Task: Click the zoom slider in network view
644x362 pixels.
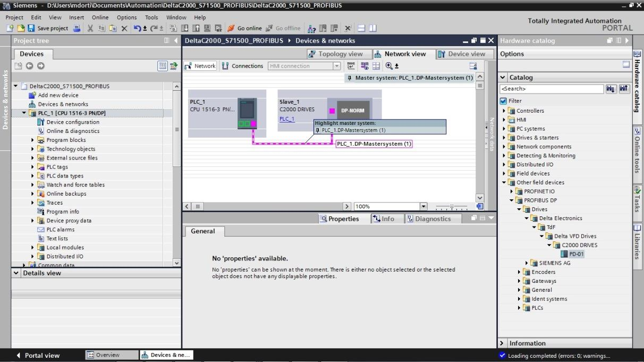Action: pyautogui.click(x=451, y=206)
